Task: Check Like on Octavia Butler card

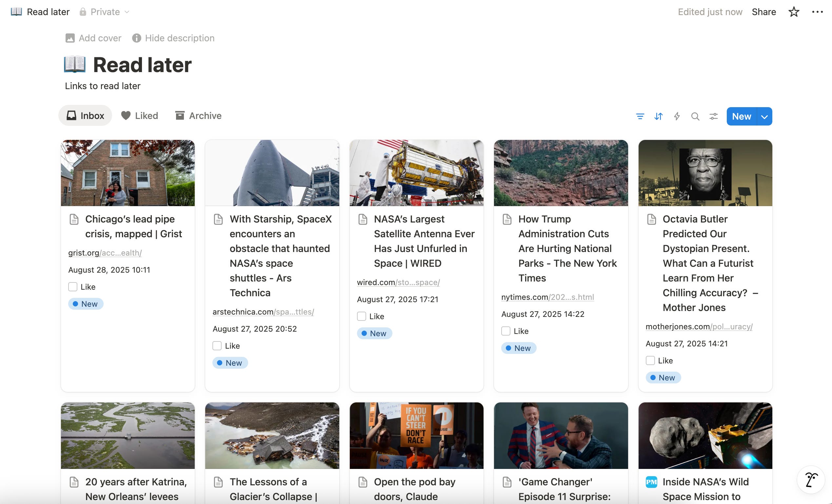Action: pyautogui.click(x=650, y=360)
